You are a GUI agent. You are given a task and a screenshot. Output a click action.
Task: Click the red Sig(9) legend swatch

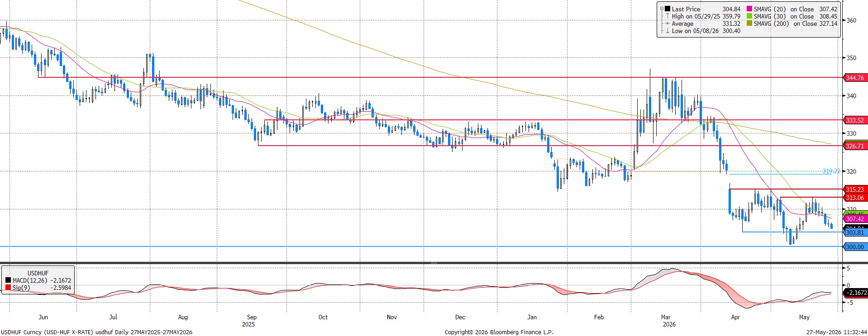point(8,288)
